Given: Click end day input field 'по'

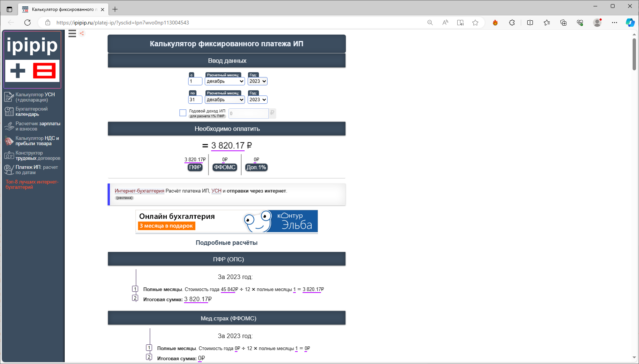Looking at the screenshot, I should click(195, 100).
